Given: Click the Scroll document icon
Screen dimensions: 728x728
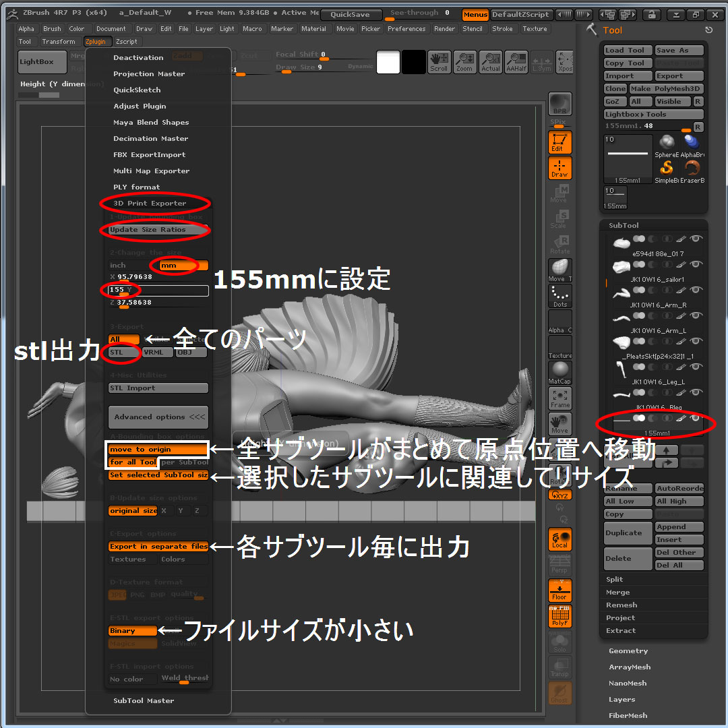Looking at the screenshot, I should click(x=439, y=62).
